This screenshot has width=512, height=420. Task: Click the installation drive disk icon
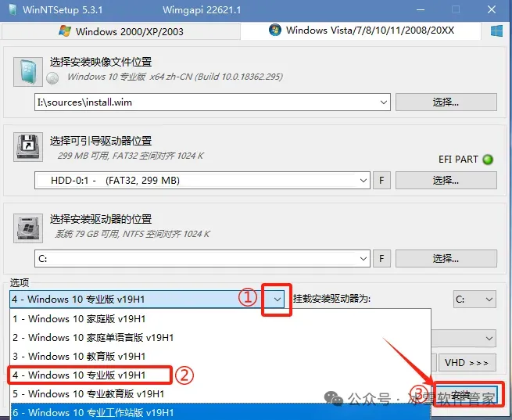[x=28, y=228]
